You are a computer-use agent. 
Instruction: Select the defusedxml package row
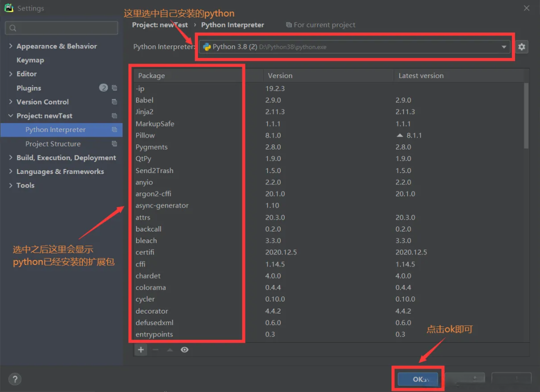coord(328,322)
